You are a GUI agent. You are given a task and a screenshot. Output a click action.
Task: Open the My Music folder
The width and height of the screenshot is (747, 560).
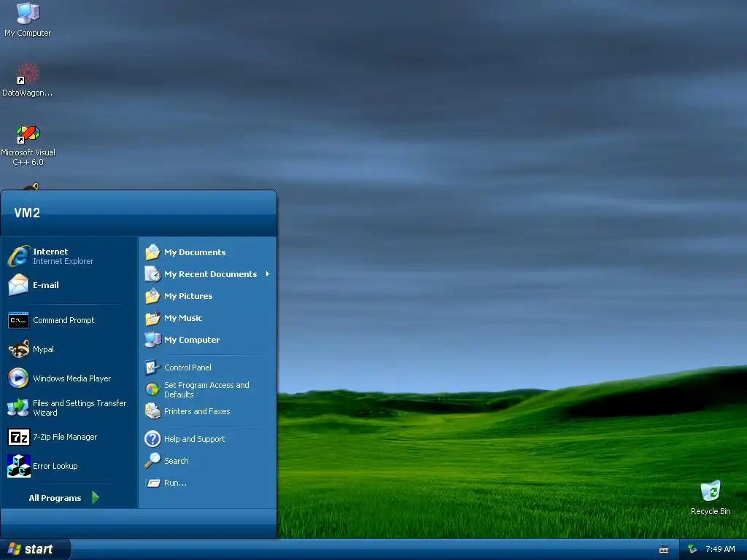(x=206, y=318)
